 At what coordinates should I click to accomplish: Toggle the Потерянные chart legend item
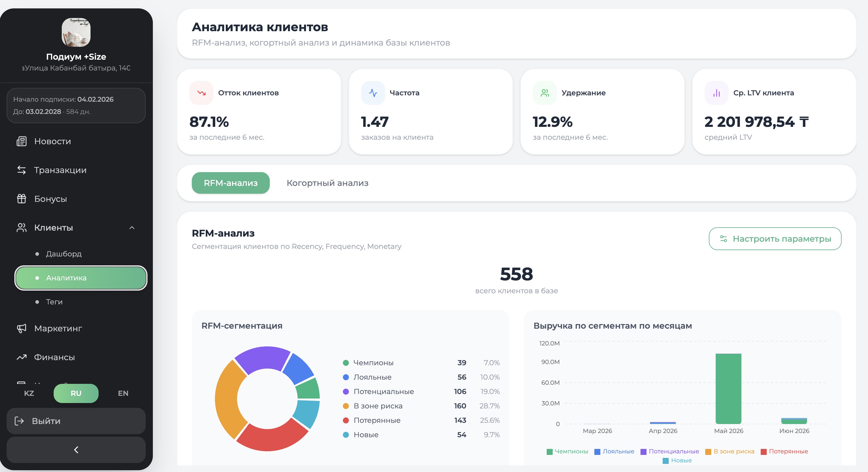(784, 451)
